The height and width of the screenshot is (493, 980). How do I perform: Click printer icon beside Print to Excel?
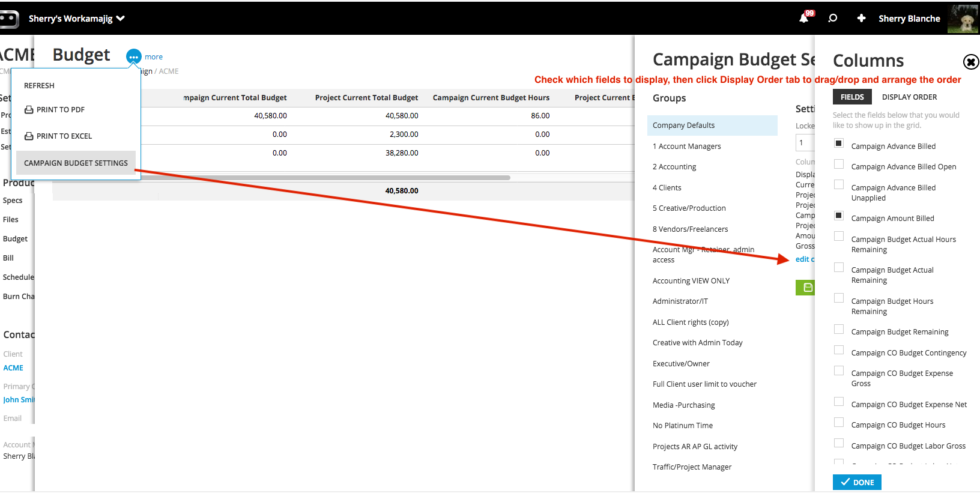29,136
